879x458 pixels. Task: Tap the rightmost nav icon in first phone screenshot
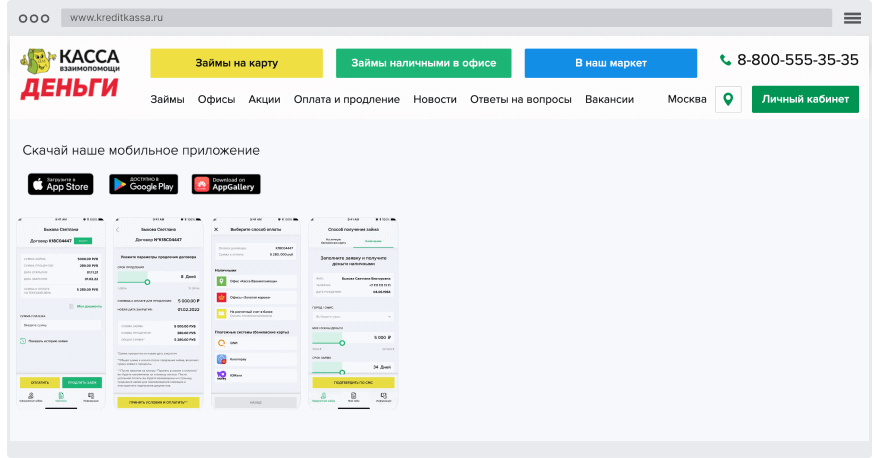click(91, 397)
